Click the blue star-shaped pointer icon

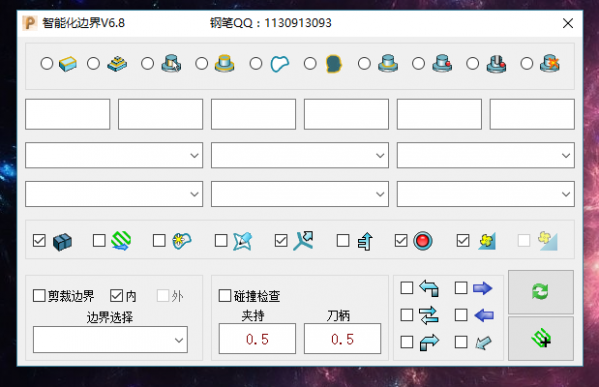(x=243, y=241)
